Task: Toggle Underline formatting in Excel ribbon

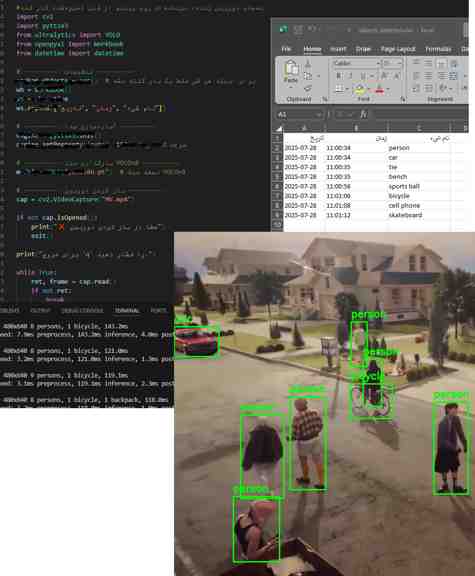Action: [363, 76]
